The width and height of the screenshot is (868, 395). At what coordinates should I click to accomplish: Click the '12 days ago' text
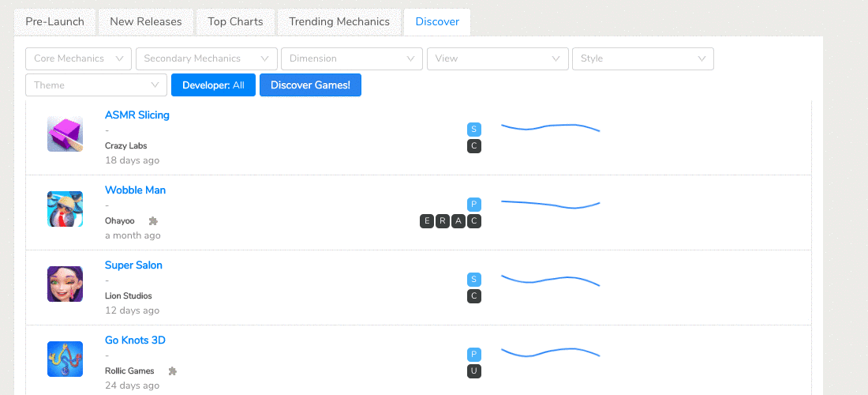coord(133,310)
